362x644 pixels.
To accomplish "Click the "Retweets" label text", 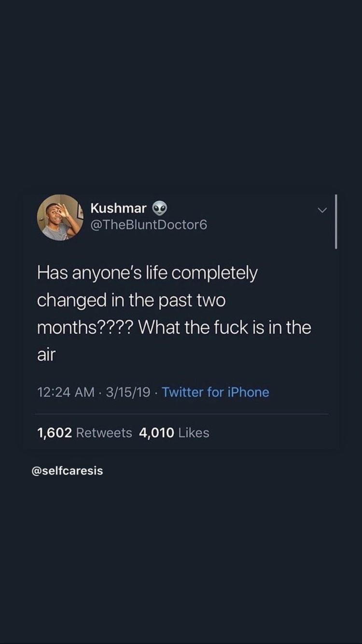I will (104, 433).
